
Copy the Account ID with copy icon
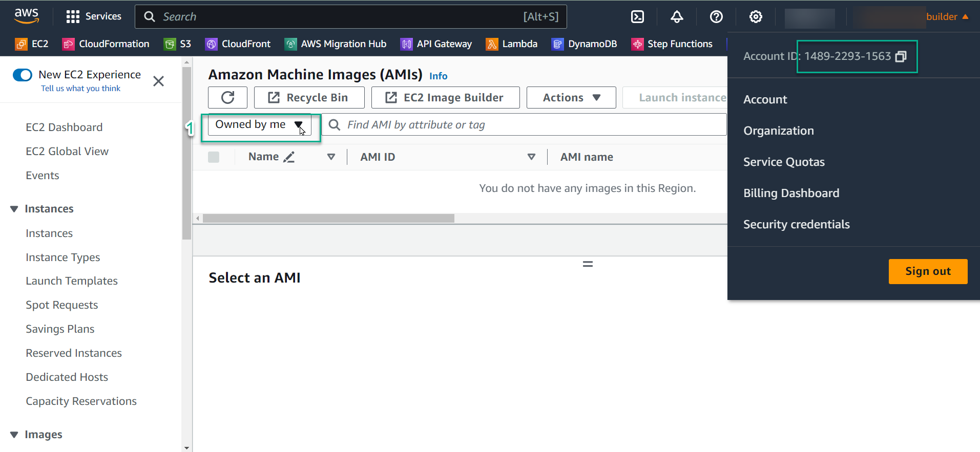(901, 56)
